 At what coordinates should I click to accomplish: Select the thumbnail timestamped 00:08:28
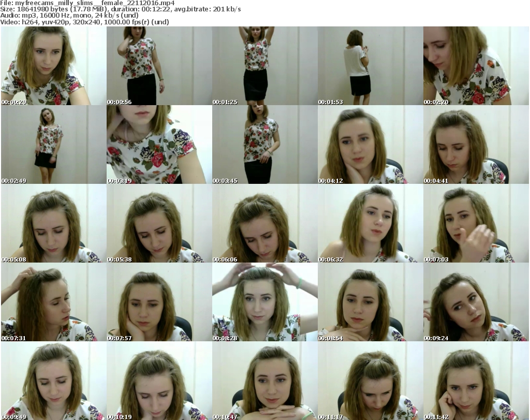(x=264, y=302)
